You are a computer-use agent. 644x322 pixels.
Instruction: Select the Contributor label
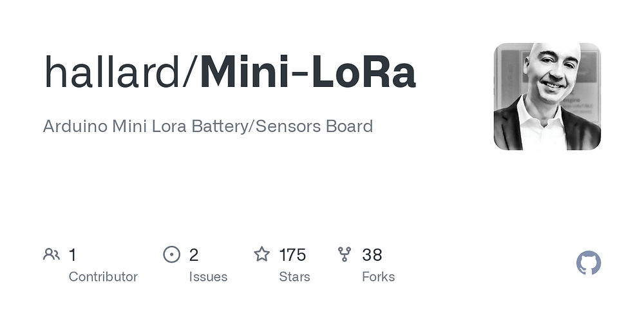pyautogui.click(x=103, y=277)
